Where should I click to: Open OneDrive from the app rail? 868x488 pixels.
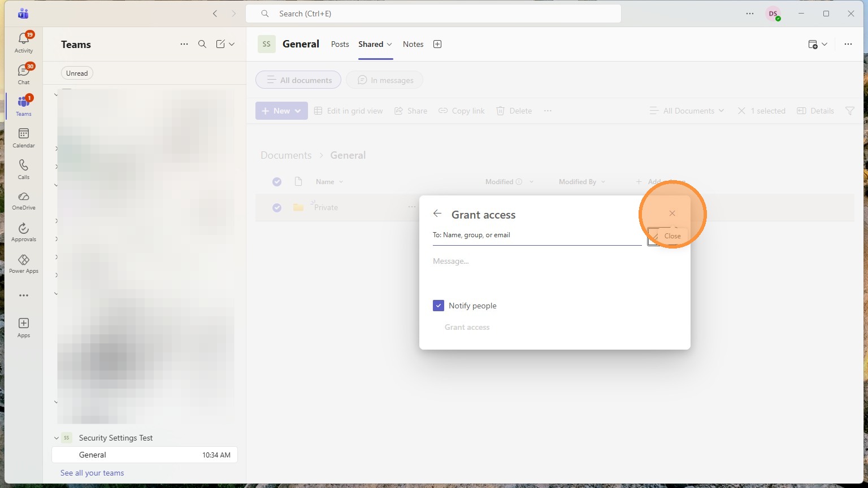coord(24,201)
